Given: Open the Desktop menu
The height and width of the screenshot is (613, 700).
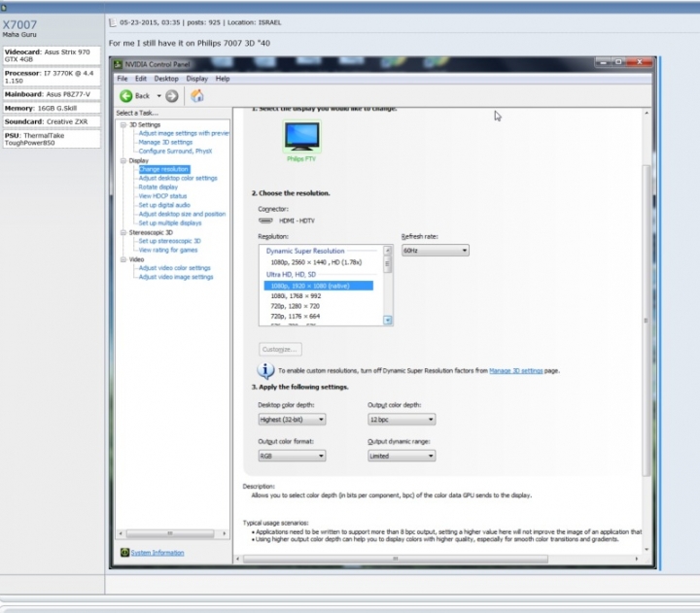Looking at the screenshot, I should click(x=166, y=79).
